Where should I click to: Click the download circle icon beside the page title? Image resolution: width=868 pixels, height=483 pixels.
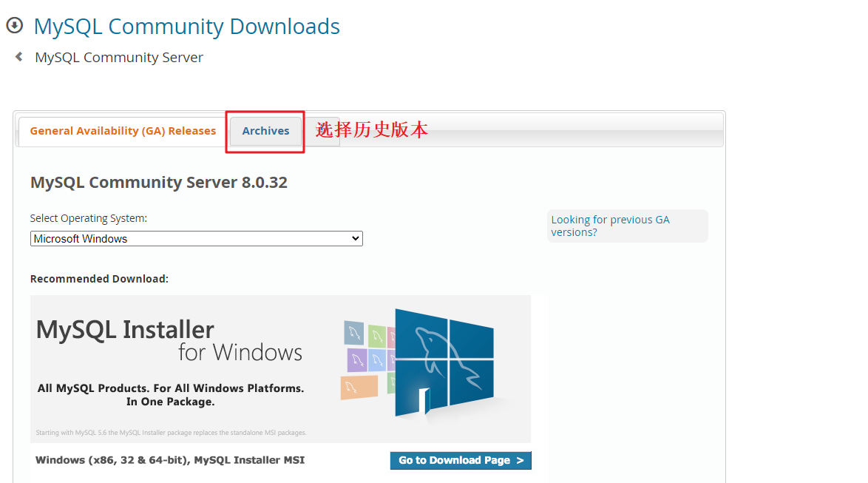[x=14, y=25]
